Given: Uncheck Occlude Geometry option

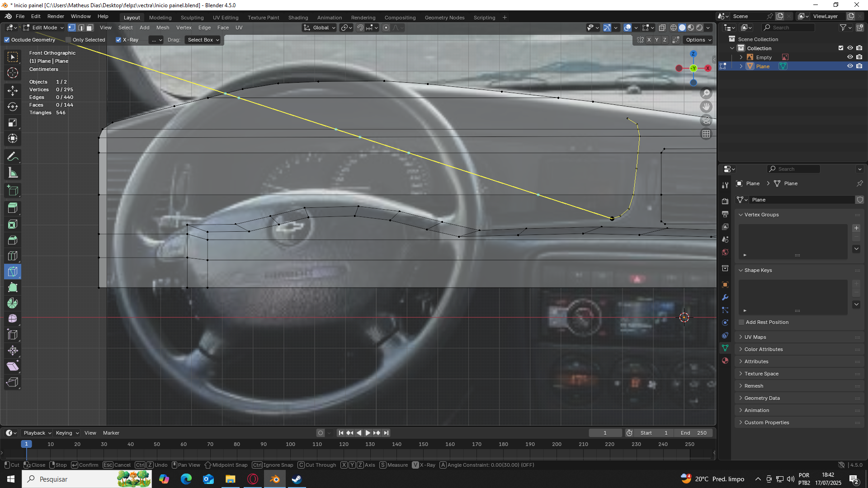Looking at the screenshot, I should [7, 40].
